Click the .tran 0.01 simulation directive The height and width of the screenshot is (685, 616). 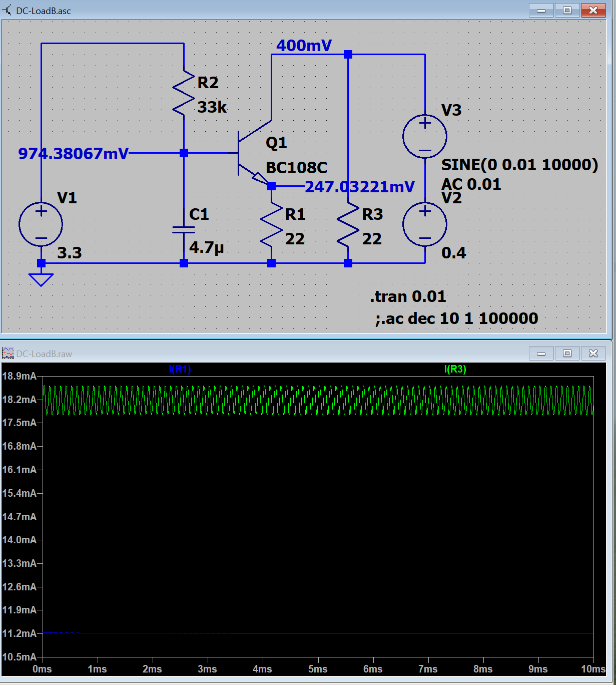408,296
